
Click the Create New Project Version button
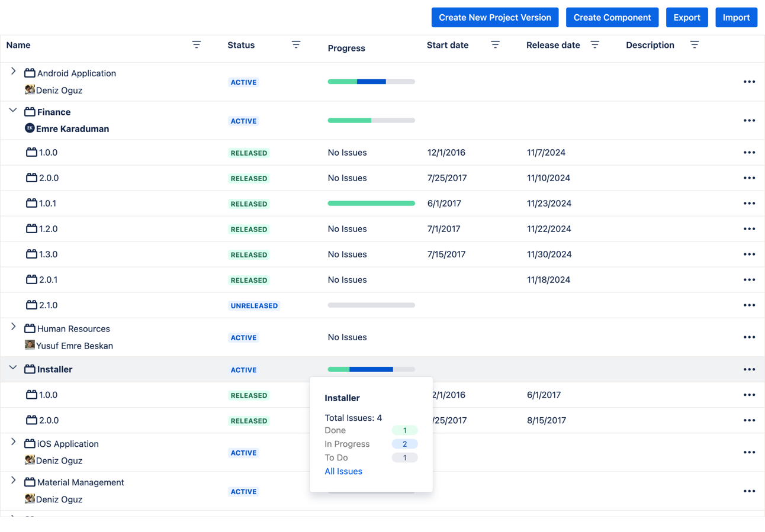495,17
